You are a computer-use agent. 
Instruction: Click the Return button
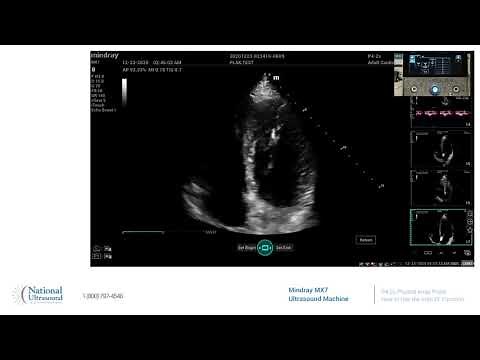point(366,240)
